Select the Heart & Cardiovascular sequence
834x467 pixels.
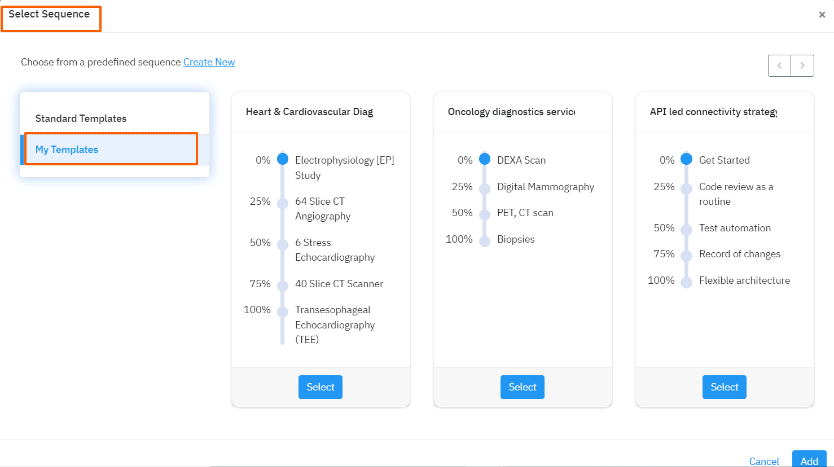(320, 387)
